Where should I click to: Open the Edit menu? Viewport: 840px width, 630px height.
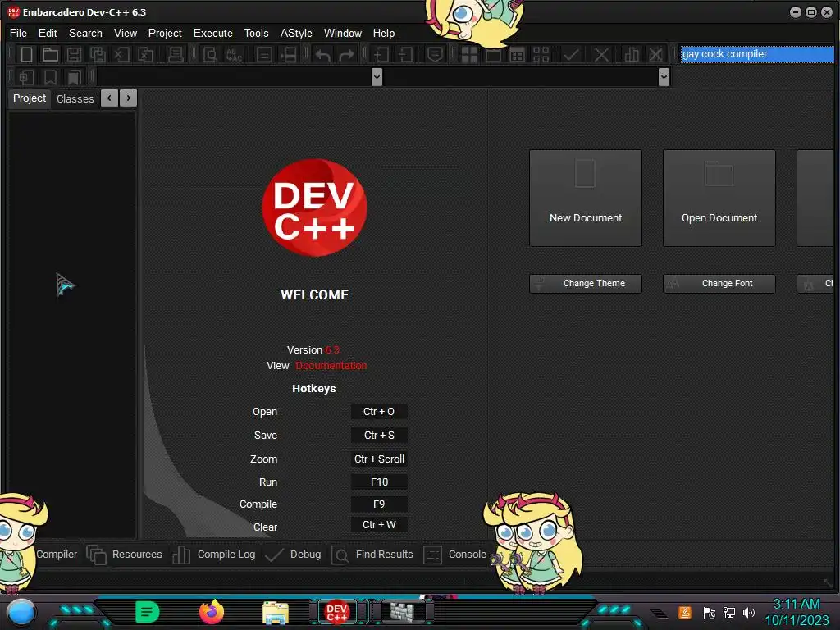[48, 33]
